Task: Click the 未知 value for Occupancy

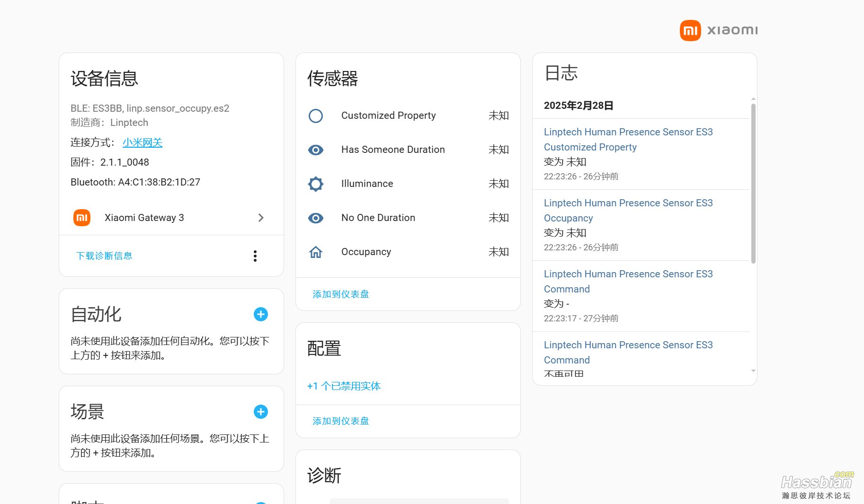Action: coord(499,252)
